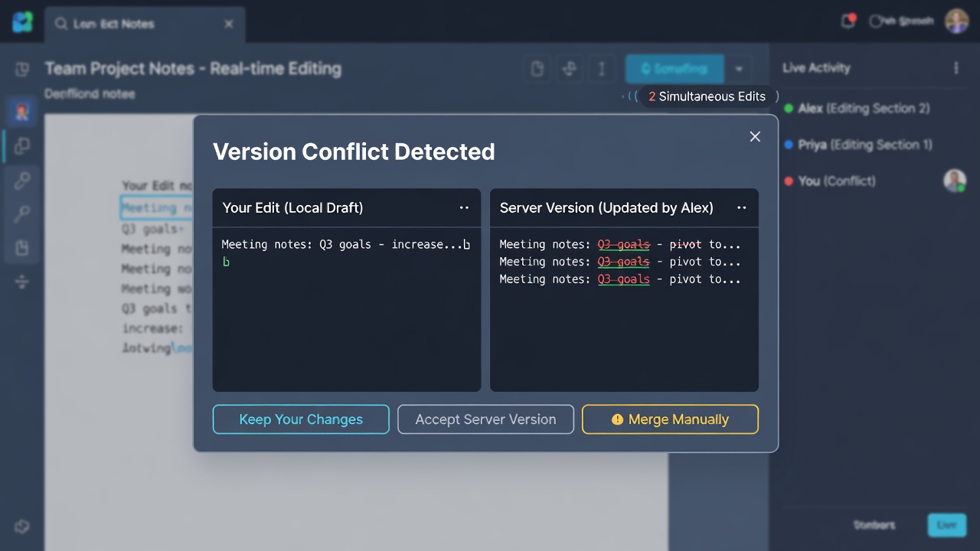Viewport: 980px width, 551px height.
Task: Click the upper key-shaped icon in left sidebar
Action: pyautogui.click(x=22, y=181)
